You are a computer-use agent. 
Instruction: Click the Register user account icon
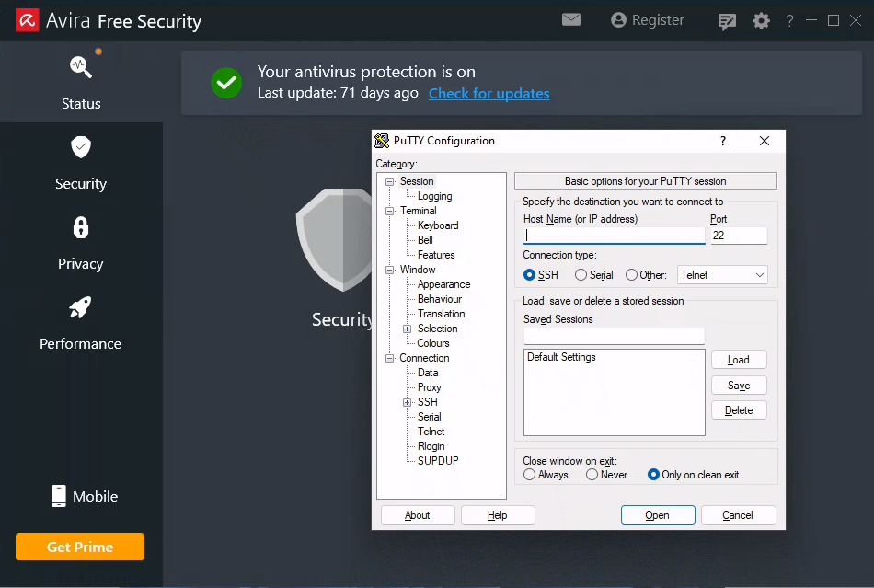click(618, 20)
